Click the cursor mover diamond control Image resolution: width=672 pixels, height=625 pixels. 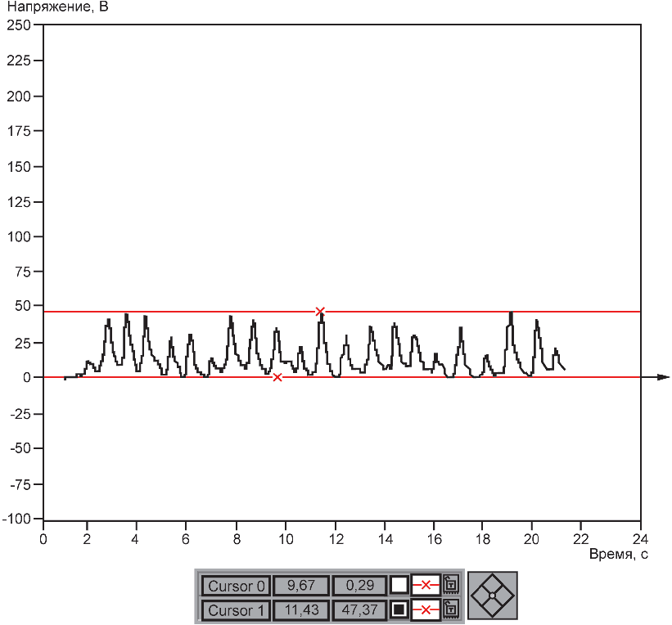[x=493, y=596]
